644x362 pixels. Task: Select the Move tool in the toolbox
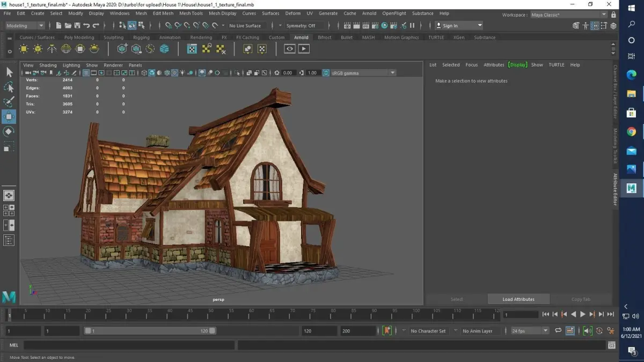point(9,116)
